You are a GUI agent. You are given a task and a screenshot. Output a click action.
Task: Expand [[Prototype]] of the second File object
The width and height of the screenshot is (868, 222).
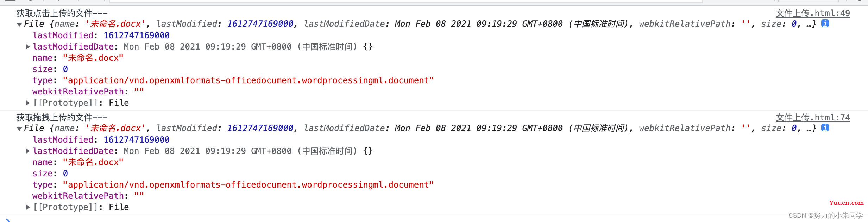point(28,207)
